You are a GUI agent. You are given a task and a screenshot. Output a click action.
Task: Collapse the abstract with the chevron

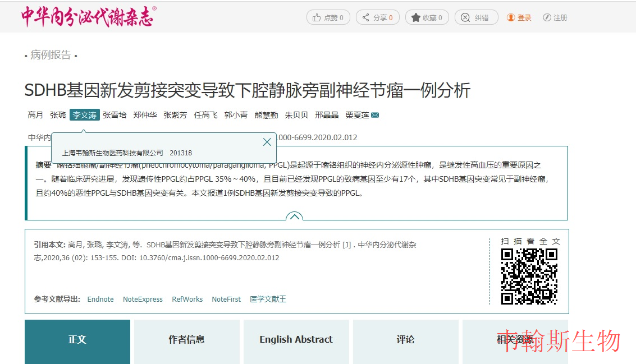[x=295, y=216]
